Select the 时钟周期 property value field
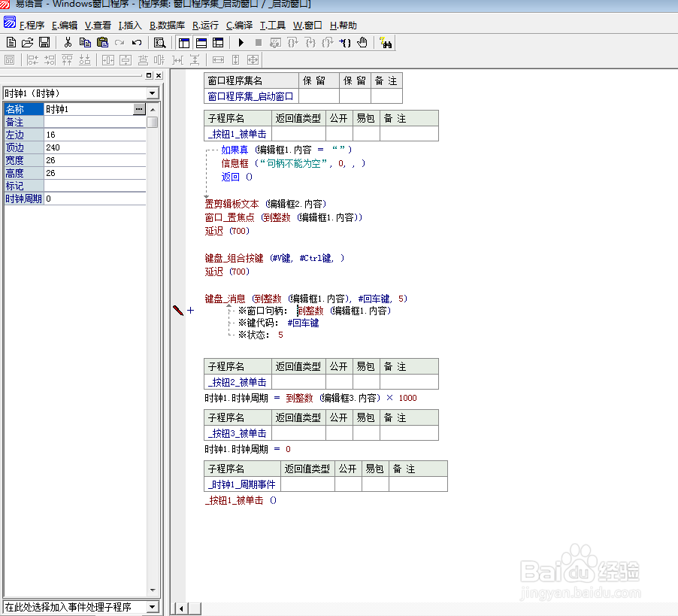 tap(95, 199)
